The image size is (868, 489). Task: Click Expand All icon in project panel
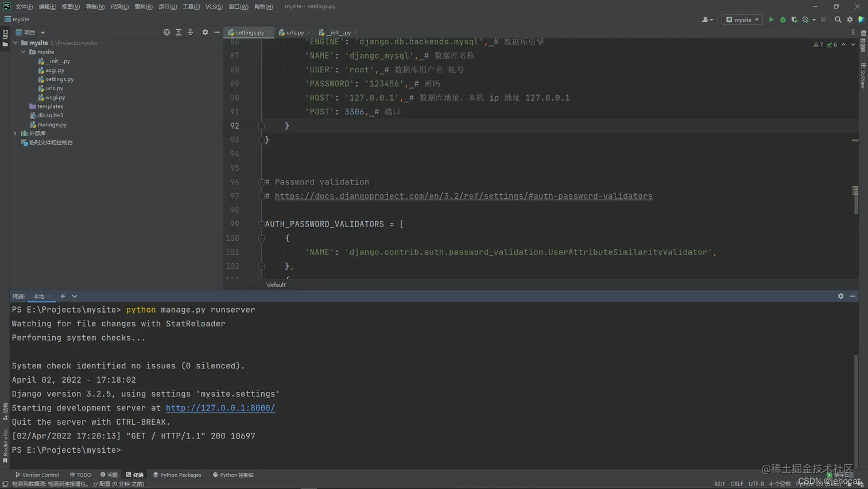[179, 32]
